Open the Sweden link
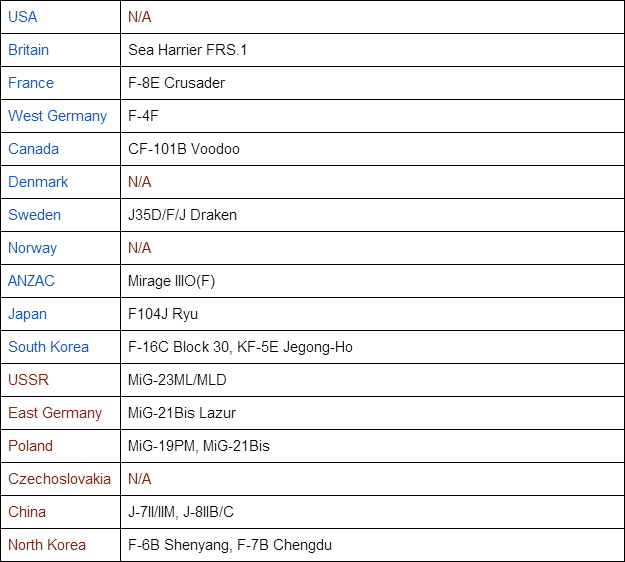Viewport: 625px width, 562px height. 34,215
